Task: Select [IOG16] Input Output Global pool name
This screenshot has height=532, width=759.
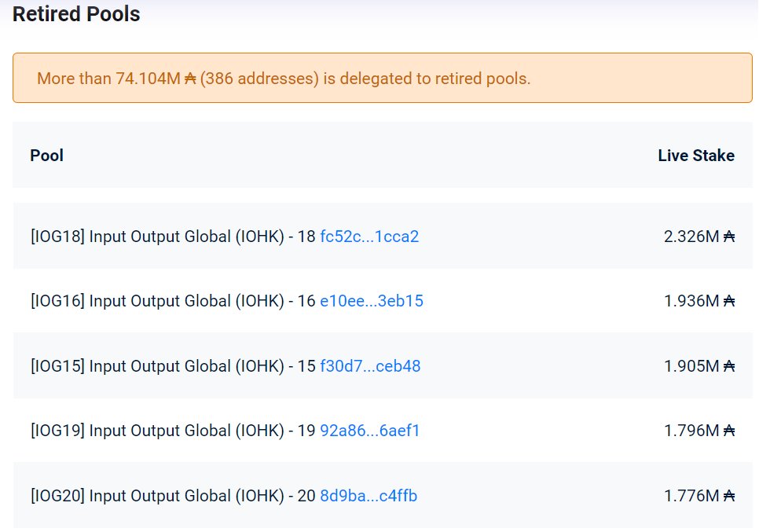Action: 173,301
